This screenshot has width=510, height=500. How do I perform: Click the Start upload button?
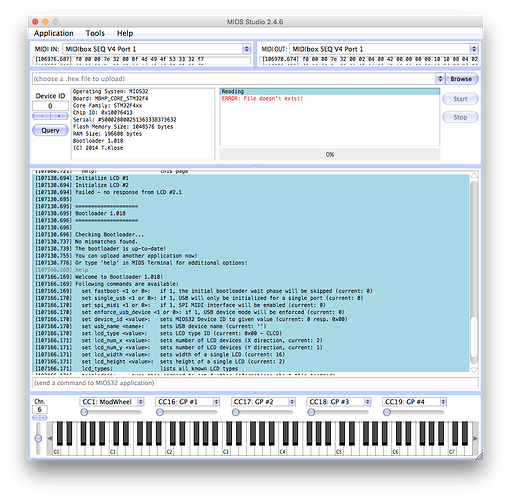tap(460, 99)
